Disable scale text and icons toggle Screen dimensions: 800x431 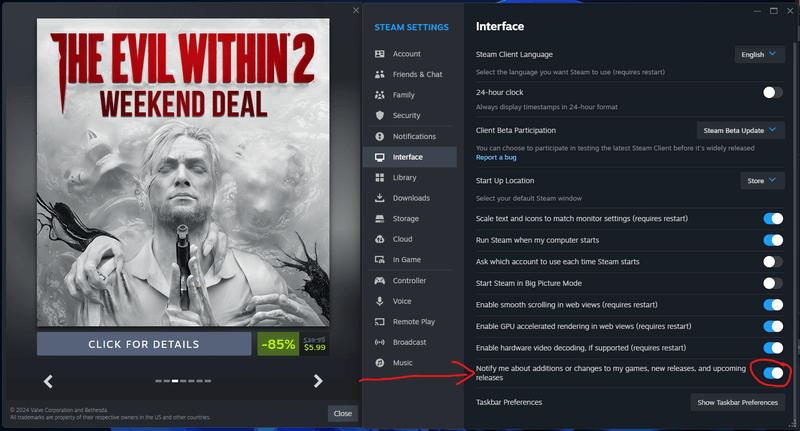coord(772,218)
